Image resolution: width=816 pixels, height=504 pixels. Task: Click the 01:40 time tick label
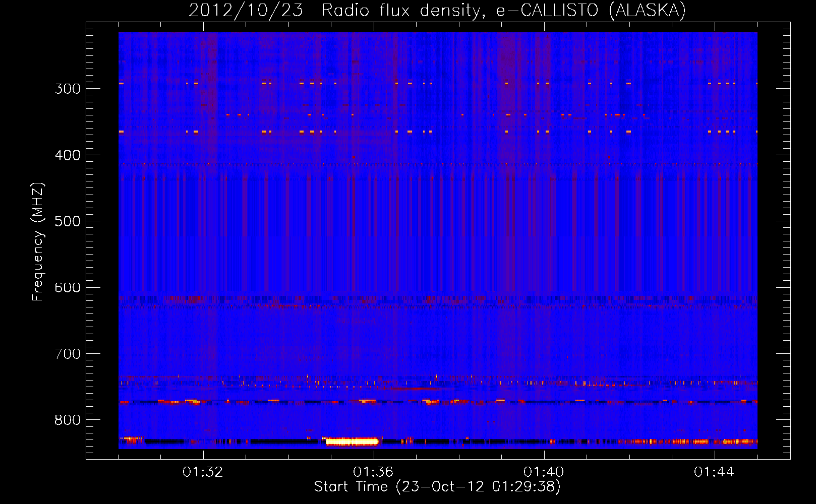pyautogui.click(x=544, y=472)
